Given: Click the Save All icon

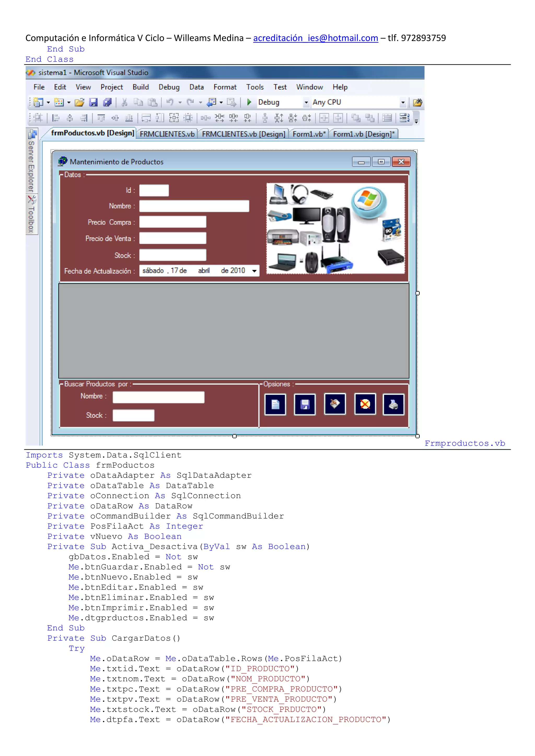Looking at the screenshot, I should (107, 102).
